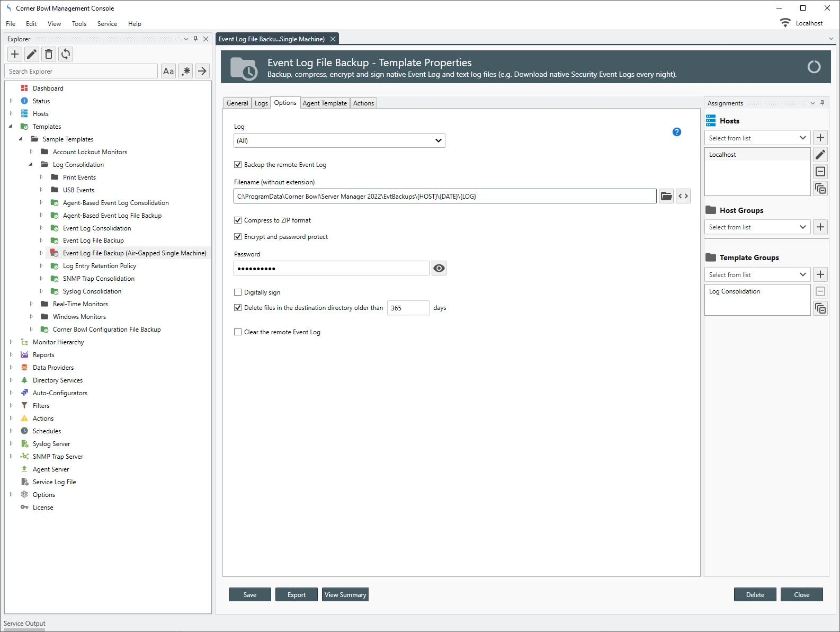This screenshot has width=840, height=632.
Task: Uncheck Compress to ZIP format
Action: tap(238, 220)
